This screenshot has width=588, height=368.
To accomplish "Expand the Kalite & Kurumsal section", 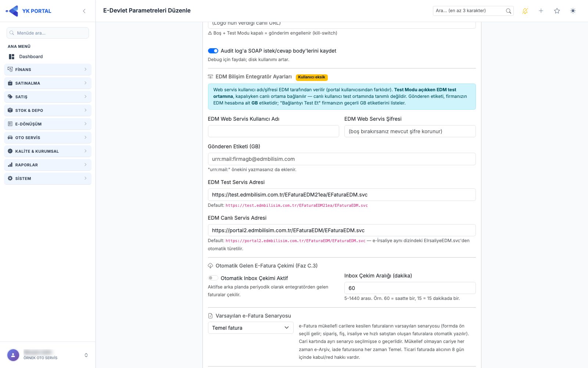I will pyautogui.click(x=48, y=151).
